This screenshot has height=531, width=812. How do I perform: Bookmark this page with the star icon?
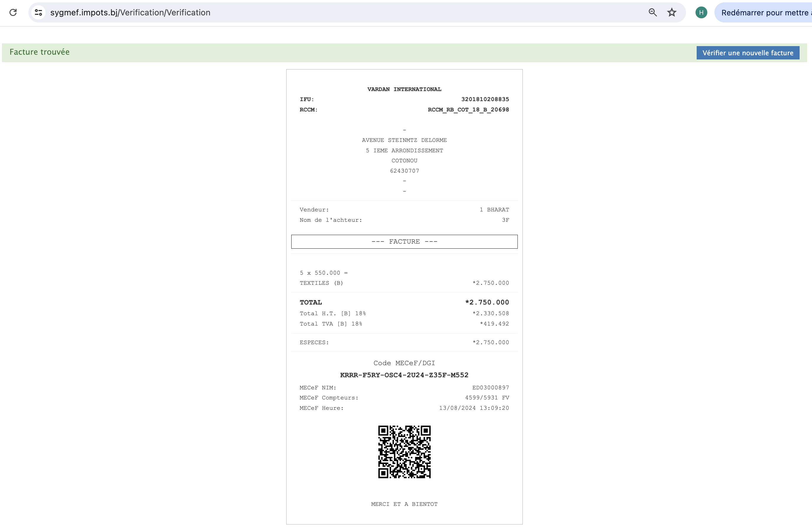672,13
